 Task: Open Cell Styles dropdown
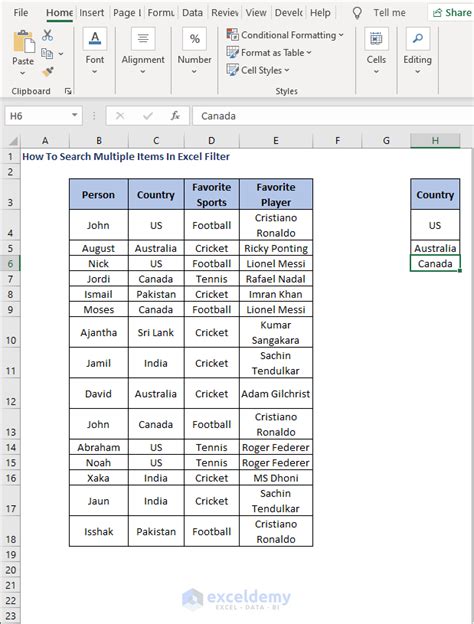pos(258,70)
